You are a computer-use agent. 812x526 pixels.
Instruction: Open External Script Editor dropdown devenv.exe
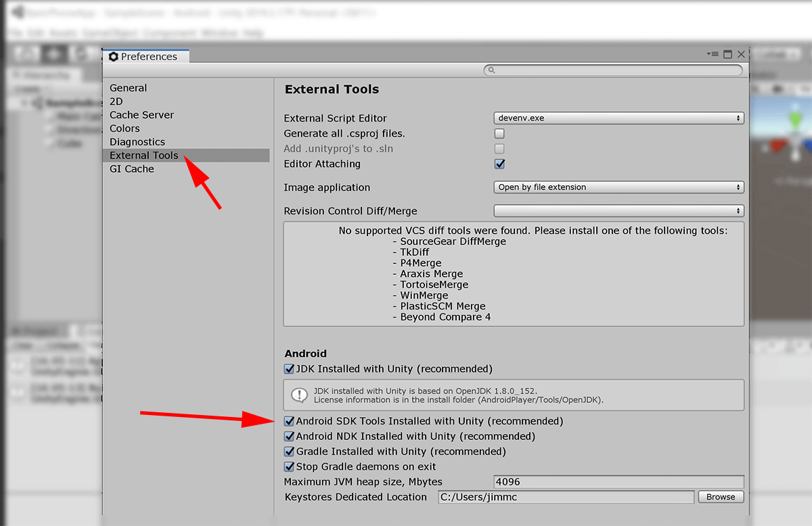619,118
